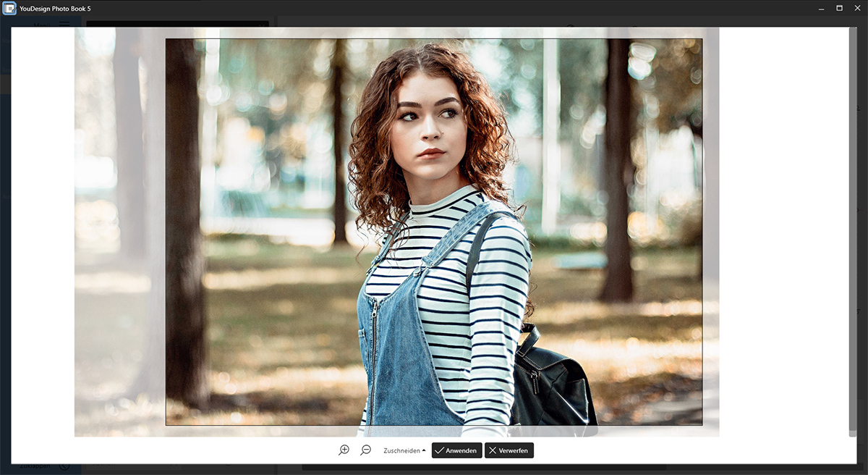Zoom out with the minus magnifier icon
868x475 pixels.
pyautogui.click(x=365, y=450)
